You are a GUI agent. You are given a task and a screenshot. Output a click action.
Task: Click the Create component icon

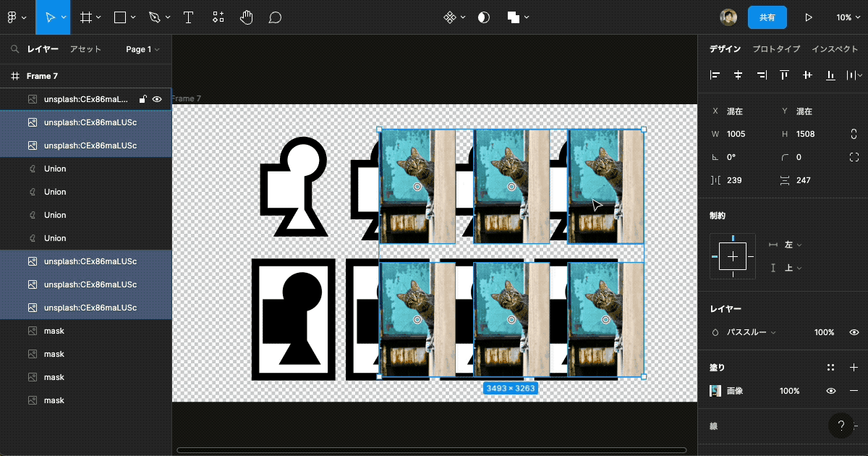tap(449, 17)
